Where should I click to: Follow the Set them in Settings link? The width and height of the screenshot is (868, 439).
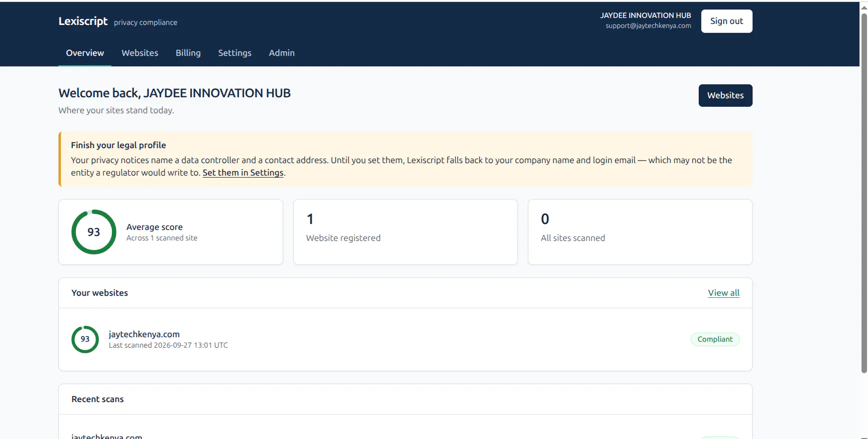pos(243,173)
